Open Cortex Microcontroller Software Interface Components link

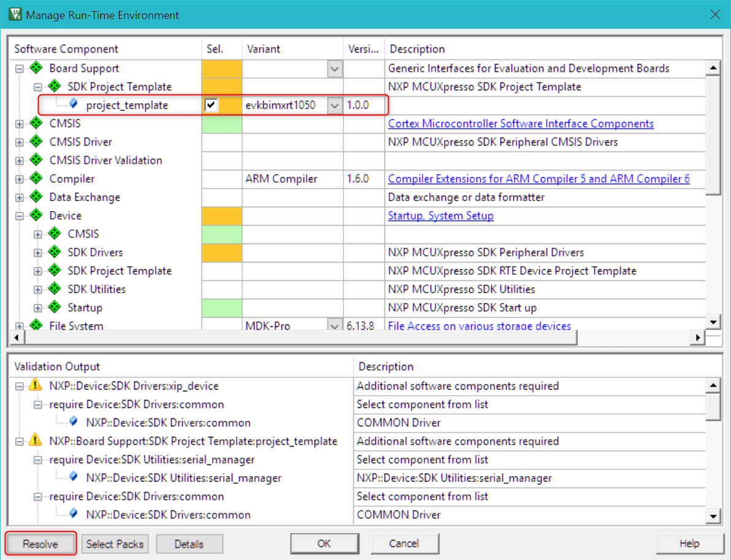point(521,123)
